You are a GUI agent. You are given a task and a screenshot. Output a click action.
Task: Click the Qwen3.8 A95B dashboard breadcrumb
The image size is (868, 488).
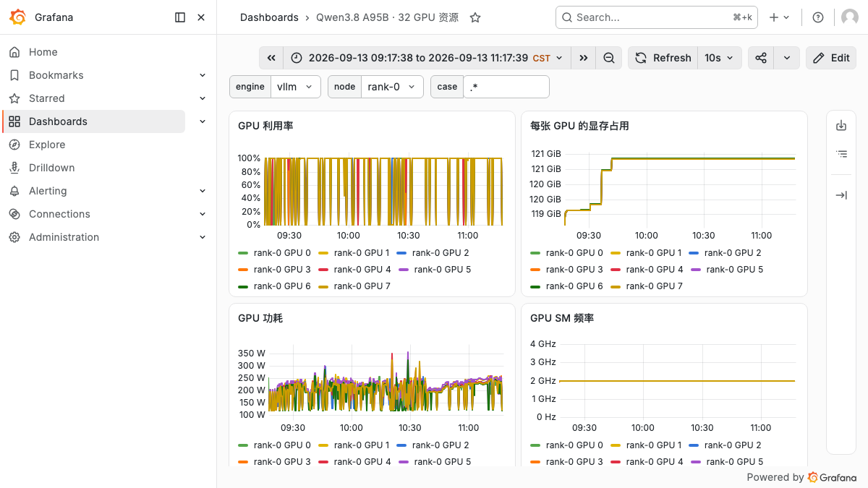click(387, 17)
